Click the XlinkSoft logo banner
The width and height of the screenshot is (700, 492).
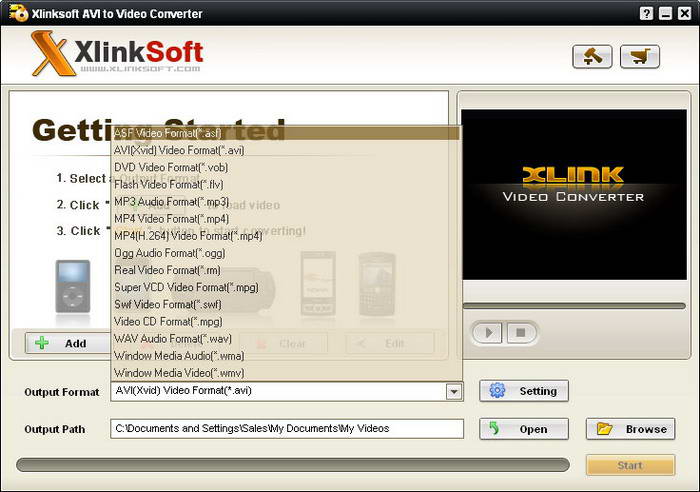[x=117, y=54]
